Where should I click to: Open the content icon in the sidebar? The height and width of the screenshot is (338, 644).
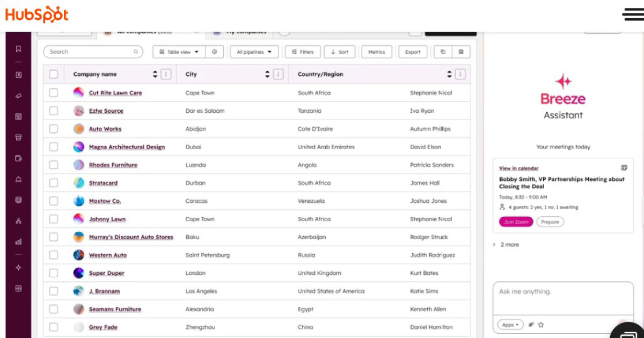18,116
